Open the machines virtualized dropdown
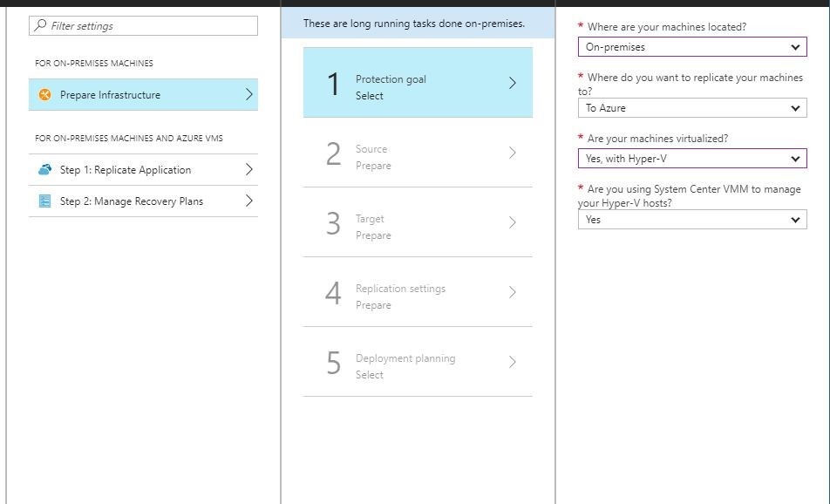This screenshot has width=830, height=504. tap(794, 158)
